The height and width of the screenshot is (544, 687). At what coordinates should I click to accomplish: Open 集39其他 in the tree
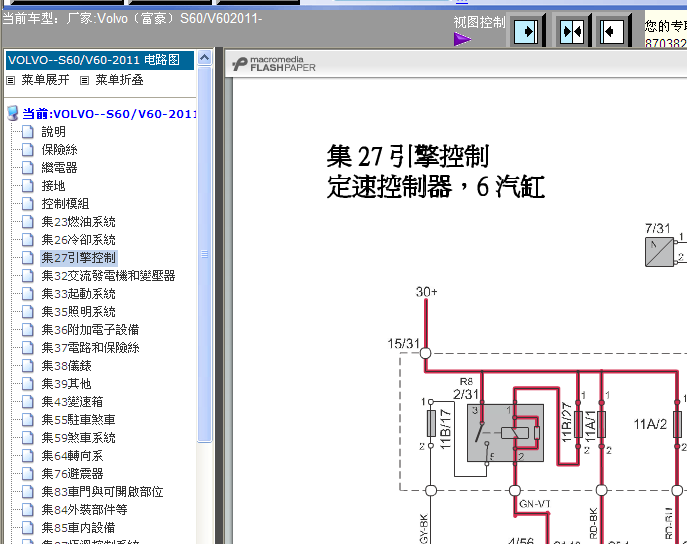[x=66, y=384]
